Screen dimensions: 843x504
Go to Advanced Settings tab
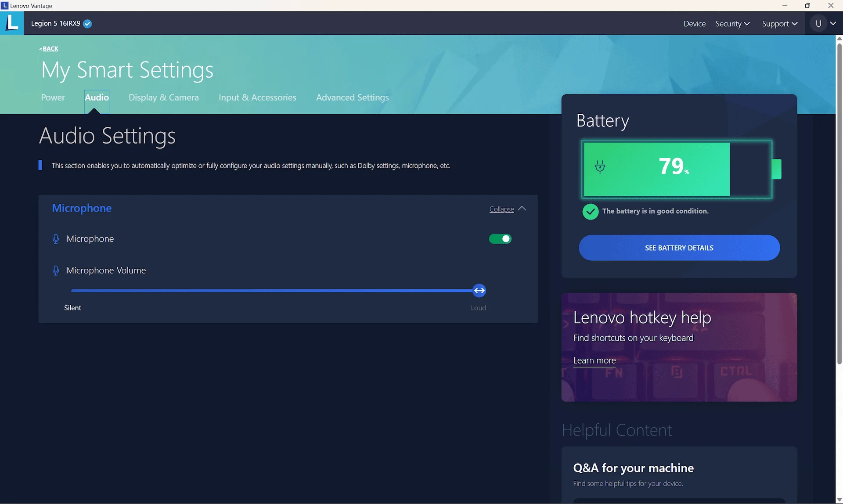point(353,97)
